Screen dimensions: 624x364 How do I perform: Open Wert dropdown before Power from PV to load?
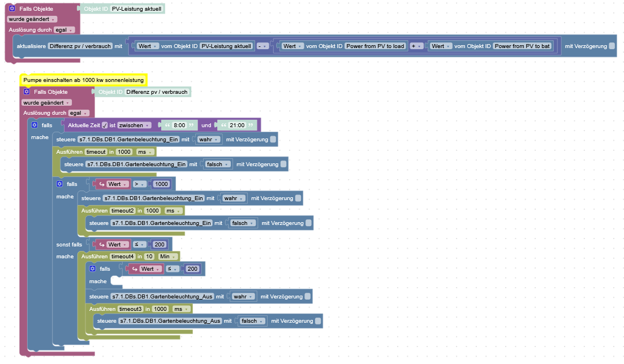pos(292,46)
